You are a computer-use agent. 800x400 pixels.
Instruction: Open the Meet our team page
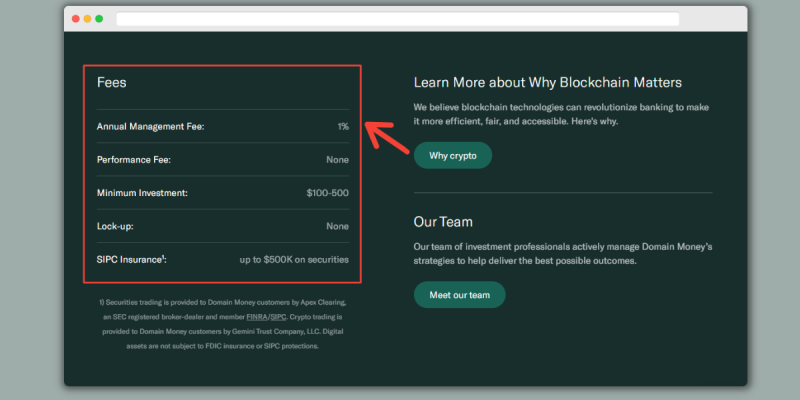click(x=459, y=295)
